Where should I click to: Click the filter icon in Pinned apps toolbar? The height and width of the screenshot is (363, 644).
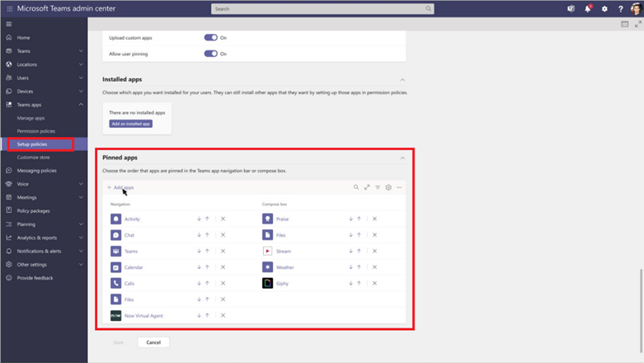pyautogui.click(x=378, y=187)
